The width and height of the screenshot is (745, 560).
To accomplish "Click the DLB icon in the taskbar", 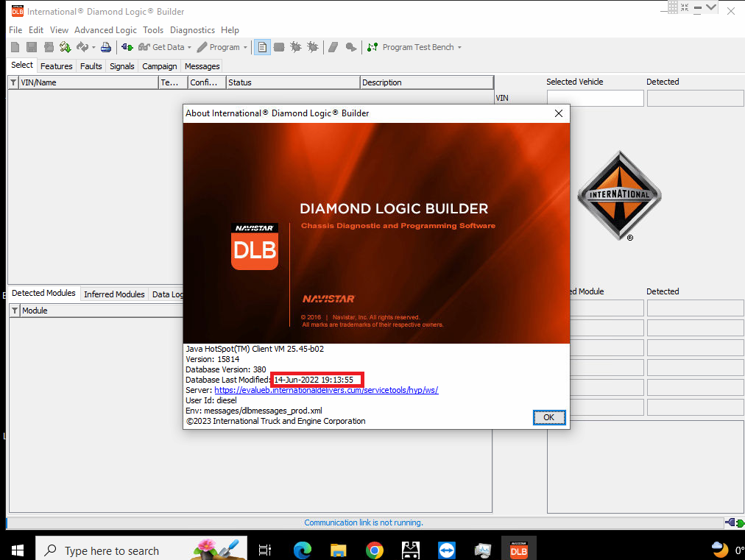I will [x=519, y=548].
